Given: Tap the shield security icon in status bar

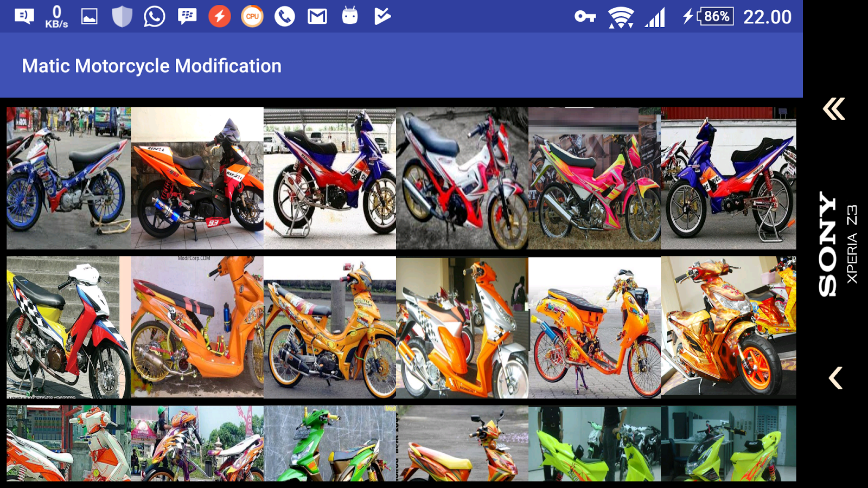Looking at the screenshot, I should click(x=122, y=16).
